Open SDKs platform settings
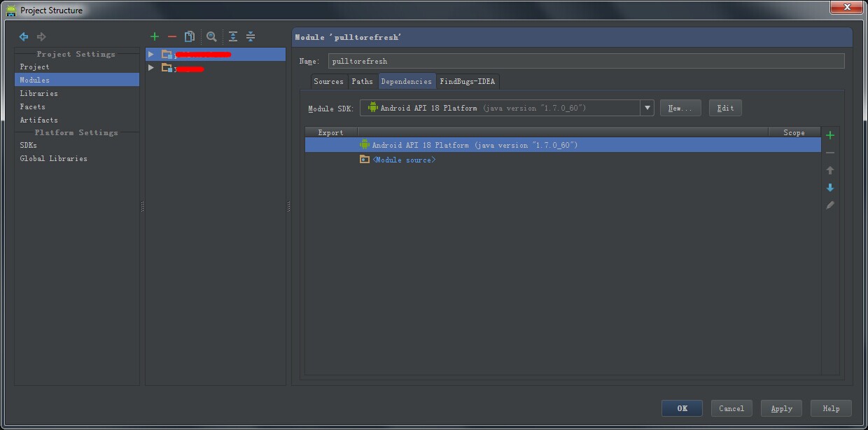Image resolution: width=868 pixels, height=430 pixels. [28, 145]
